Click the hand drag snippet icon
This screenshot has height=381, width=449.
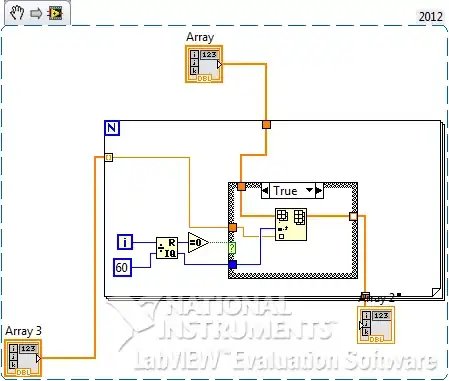pyautogui.click(x=17, y=13)
